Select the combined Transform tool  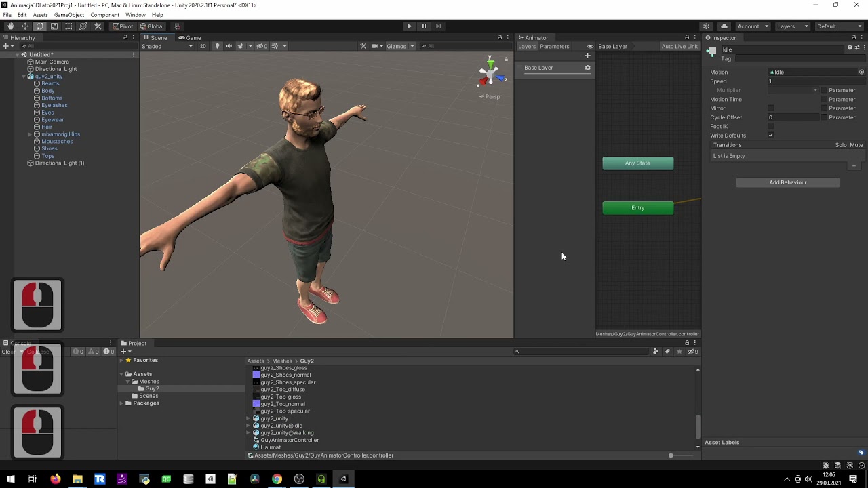[x=83, y=26]
